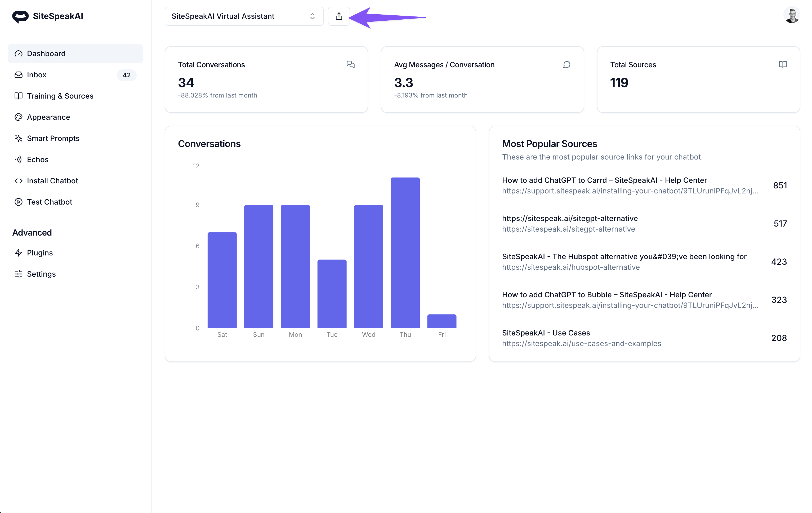Click the Smart Prompts sparkle icon
Screen dimensions: 812x513
[x=19, y=138]
